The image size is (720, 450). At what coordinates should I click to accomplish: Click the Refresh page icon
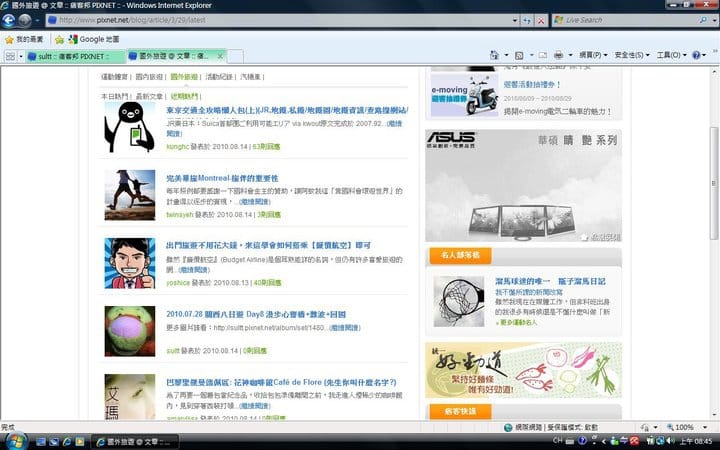pos(526,19)
